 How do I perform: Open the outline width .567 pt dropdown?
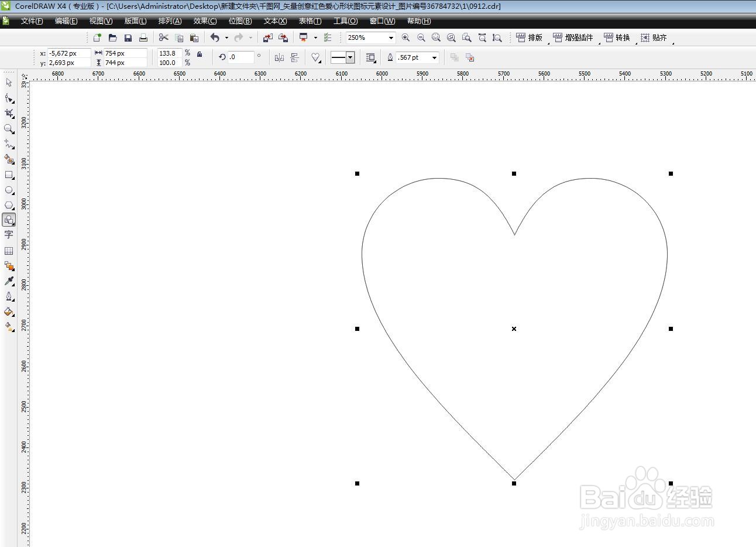[x=434, y=57]
